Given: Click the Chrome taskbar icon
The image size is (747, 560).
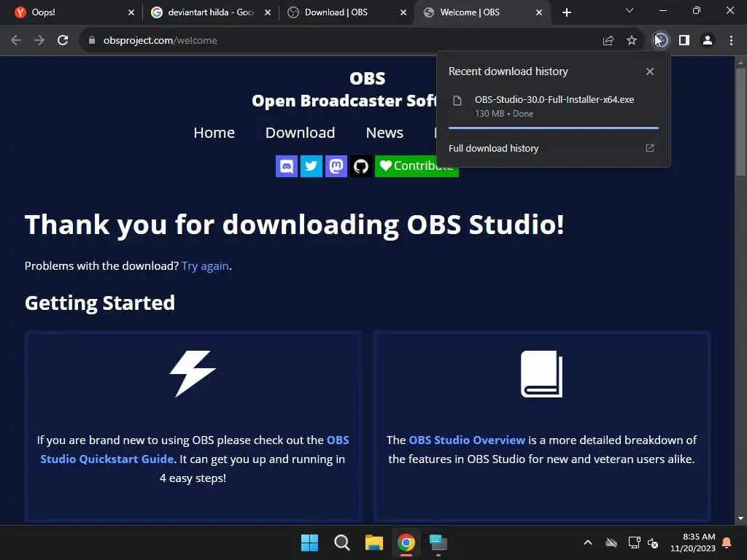Looking at the screenshot, I should tap(406, 542).
